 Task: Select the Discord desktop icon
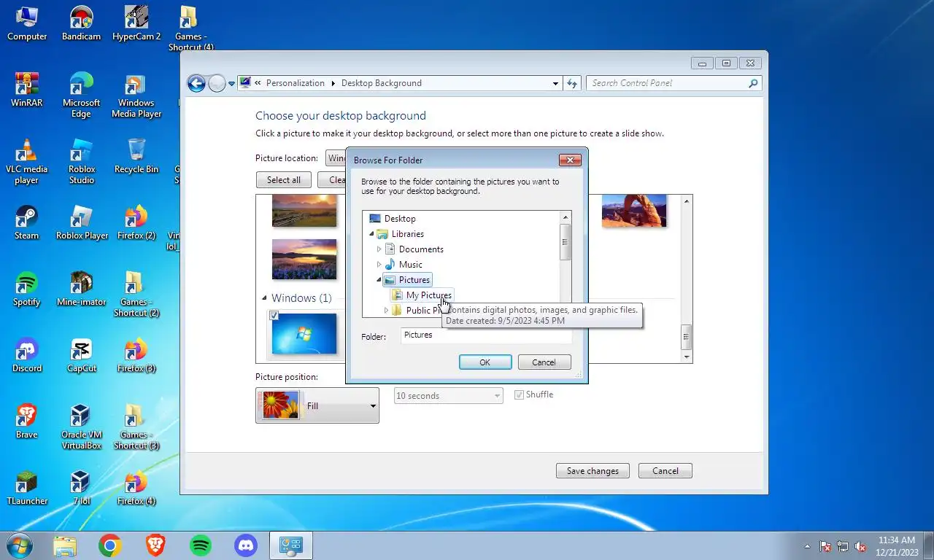(27, 355)
